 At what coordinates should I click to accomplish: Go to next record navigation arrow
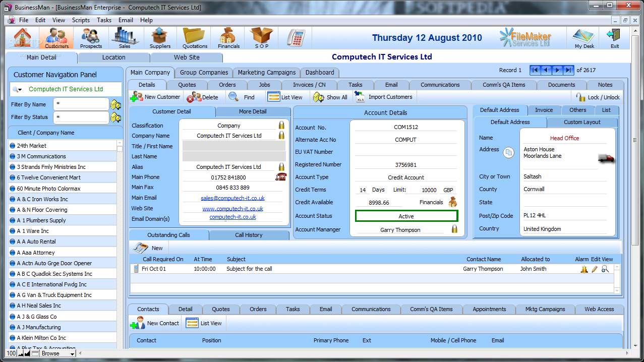click(557, 70)
